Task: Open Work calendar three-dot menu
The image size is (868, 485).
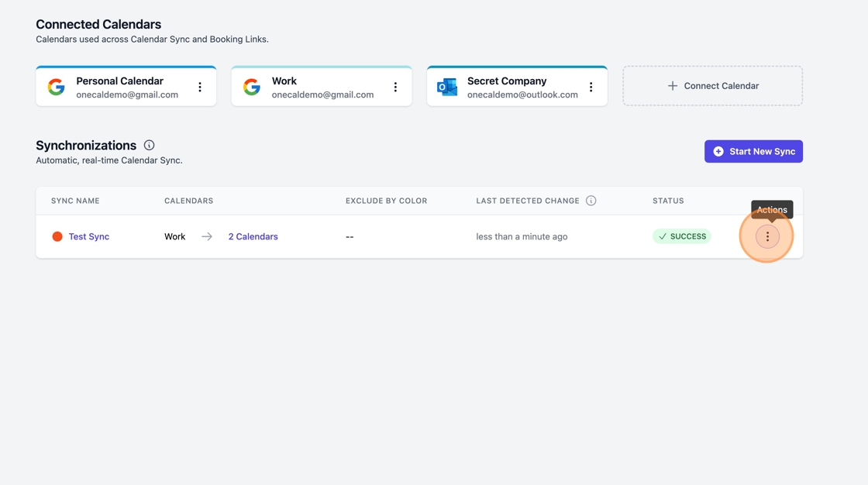Action: coord(395,88)
